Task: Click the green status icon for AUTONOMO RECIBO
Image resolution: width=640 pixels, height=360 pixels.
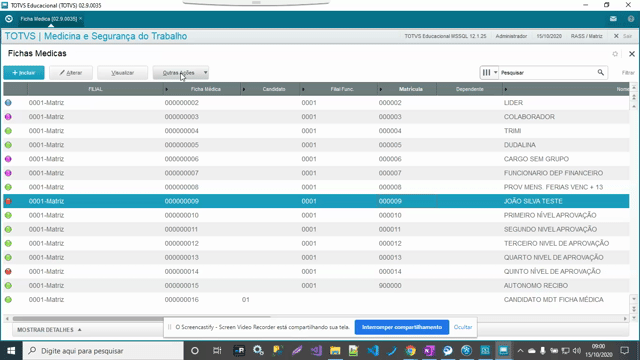Action: [8, 285]
